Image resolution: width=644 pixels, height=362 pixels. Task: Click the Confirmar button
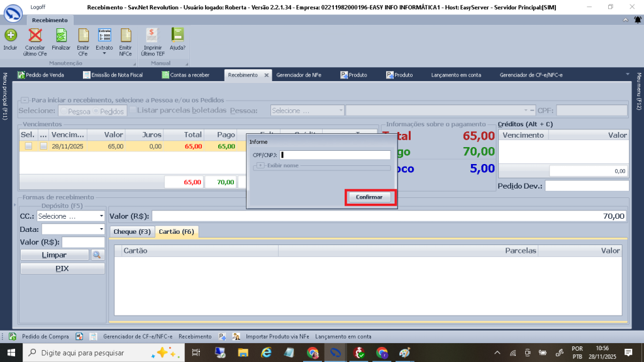pos(369,197)
